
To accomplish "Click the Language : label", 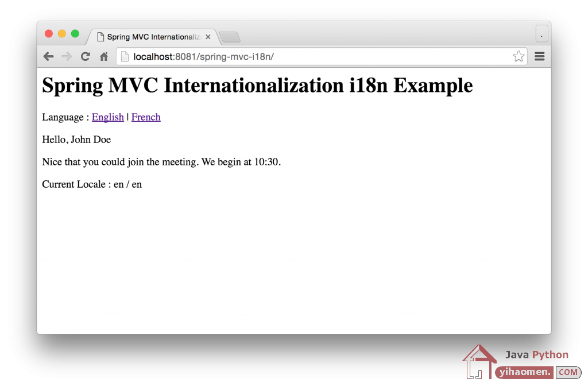I will pyautogui.click(x=65, y=117).
